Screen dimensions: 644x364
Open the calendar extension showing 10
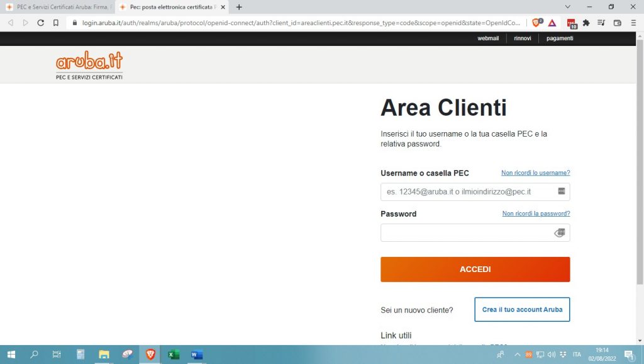tap(571, 23)
